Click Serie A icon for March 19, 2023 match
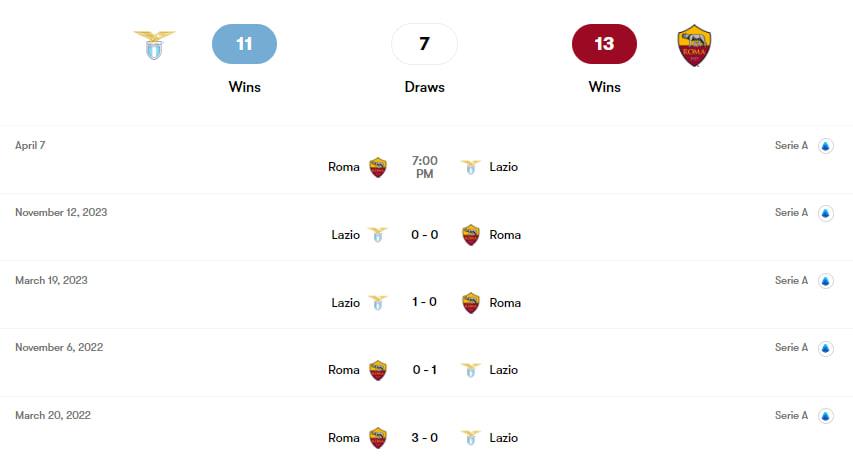The image size is (853, 457). click(x=825, y=281)
